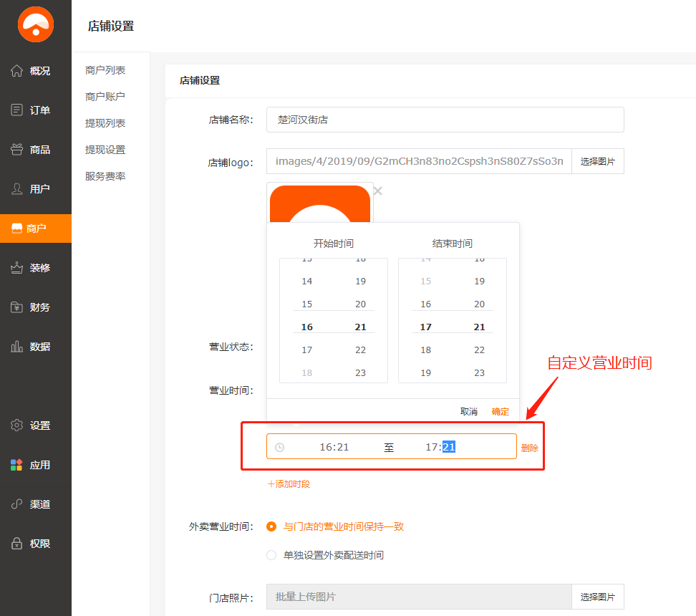
Task: Remove the store logo thumbnail with X
Action: 378,191
